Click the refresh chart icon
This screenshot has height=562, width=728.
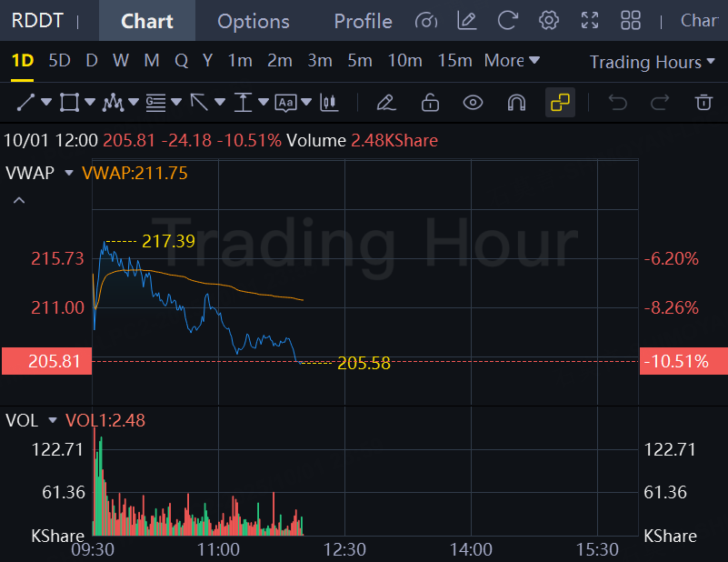[x=507, y=20]
